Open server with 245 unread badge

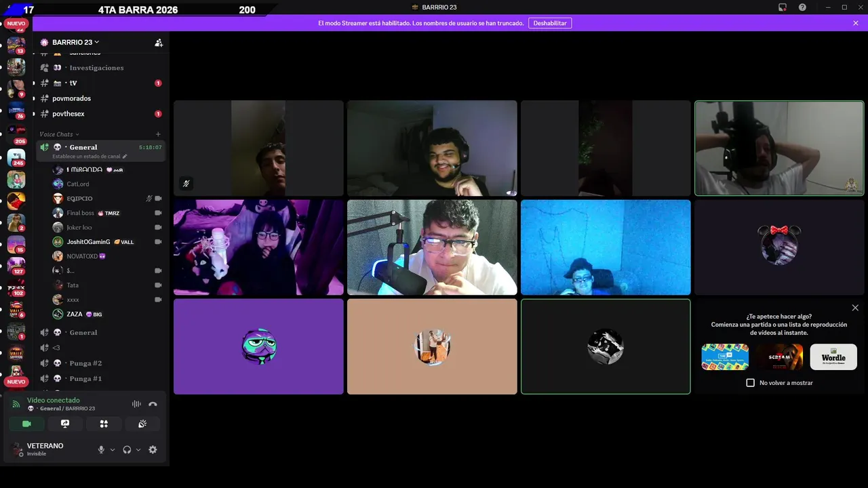pyautogui.click(x=16, y=158)
